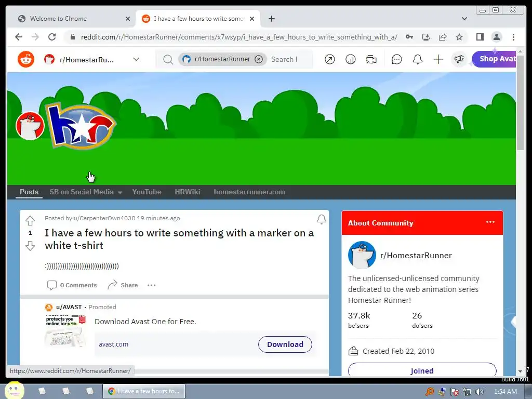This screenshot has height=399, width=532.
Task: Open the Advertise megaphone icon
Action: click(459, 59)
